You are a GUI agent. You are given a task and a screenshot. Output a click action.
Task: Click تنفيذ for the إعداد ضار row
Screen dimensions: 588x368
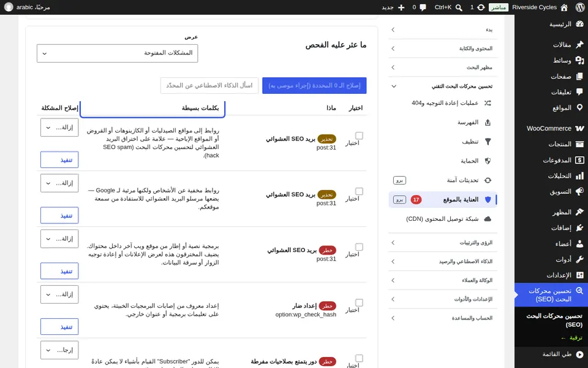pos(59,327)
